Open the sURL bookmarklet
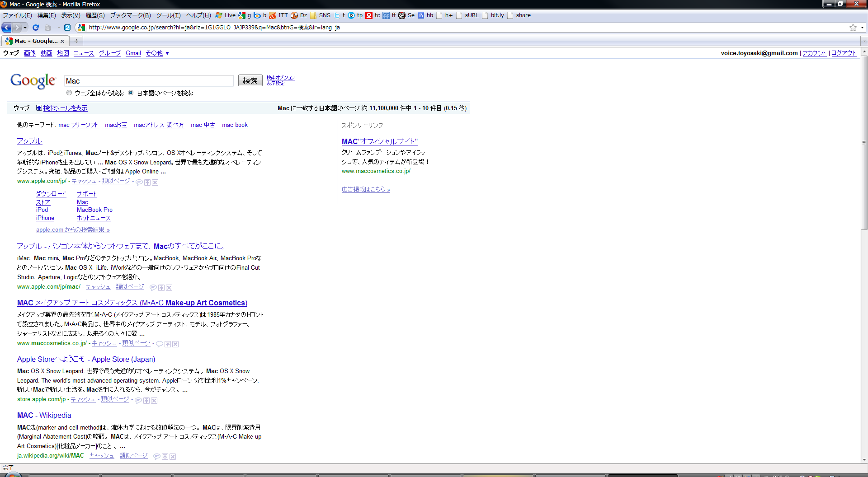Viewport: 868px width, 477px height. point(467,15)
